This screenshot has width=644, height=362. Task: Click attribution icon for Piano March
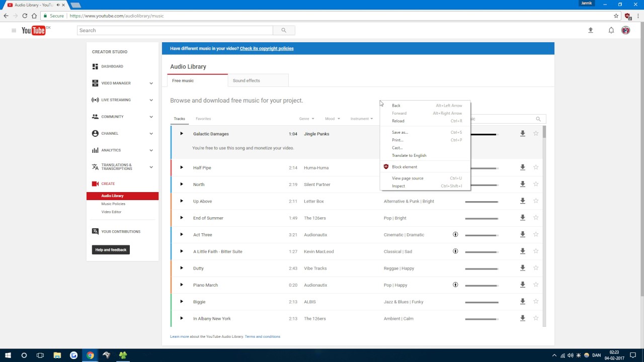coord(455,285)
